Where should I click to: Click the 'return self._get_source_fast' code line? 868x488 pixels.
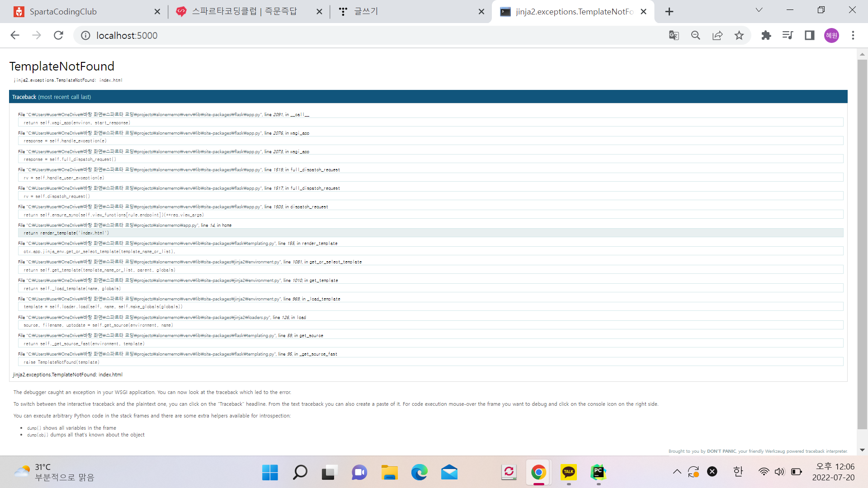430,343
